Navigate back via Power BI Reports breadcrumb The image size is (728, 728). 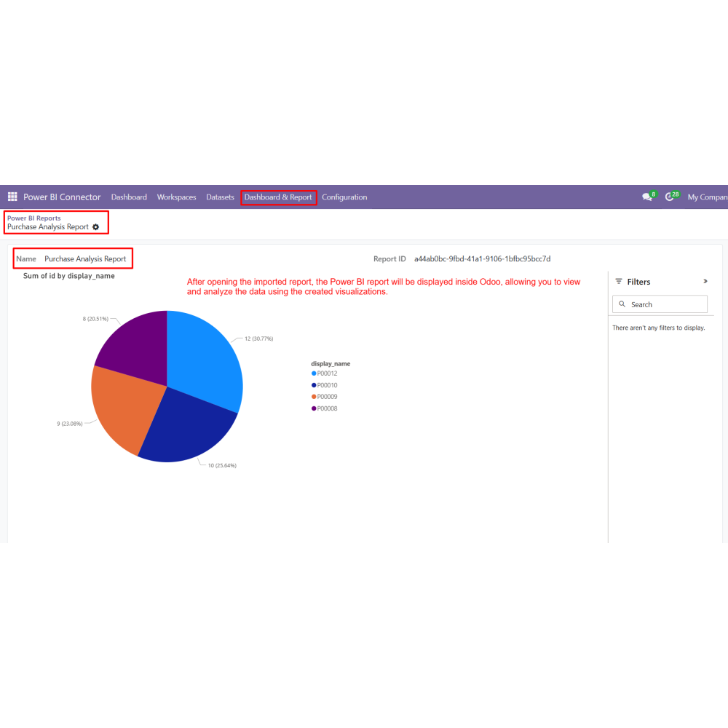34,218
